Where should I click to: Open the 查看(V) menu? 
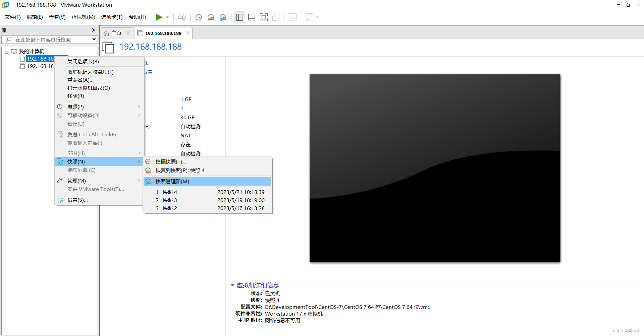click(x=57, y=17)
